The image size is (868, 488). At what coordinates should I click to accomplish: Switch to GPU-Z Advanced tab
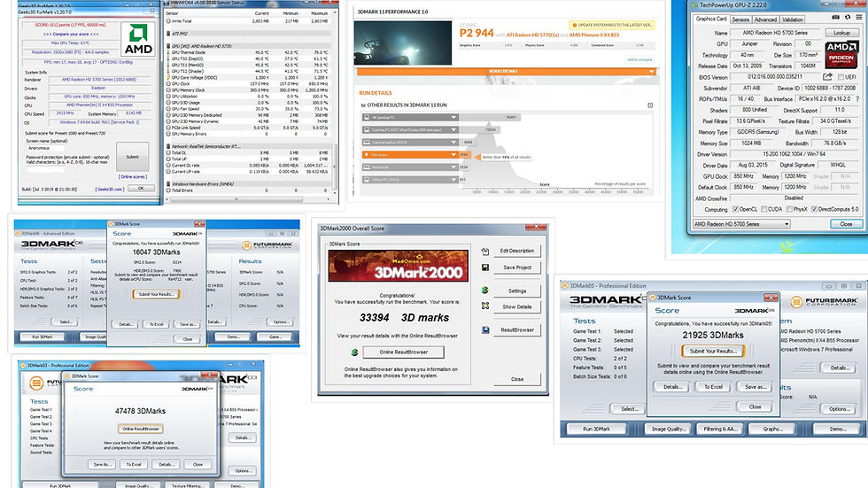pyautogui.click(x=765, y=19)
